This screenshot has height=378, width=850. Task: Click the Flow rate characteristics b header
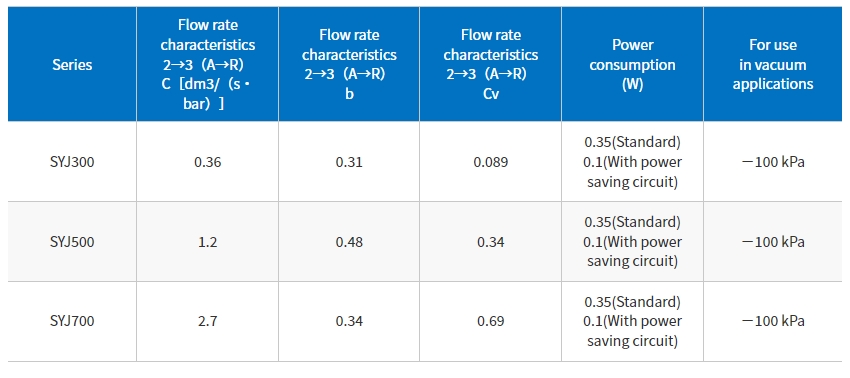349,65
